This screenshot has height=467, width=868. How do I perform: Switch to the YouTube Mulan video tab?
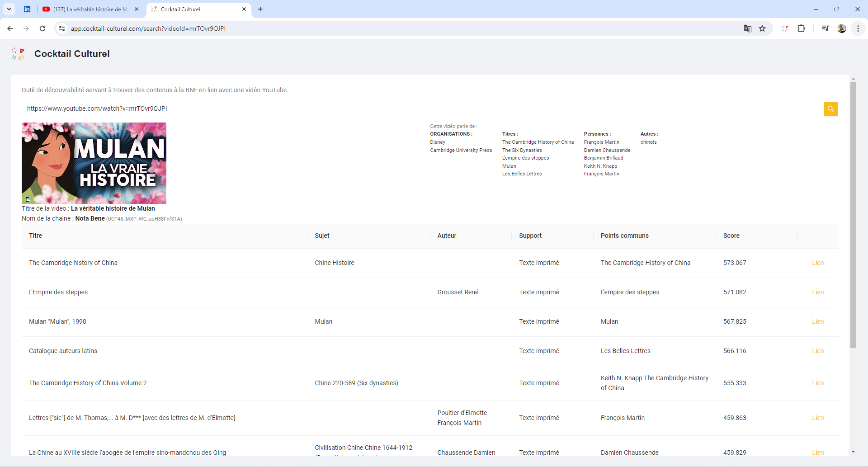click(x=90, y=9)
